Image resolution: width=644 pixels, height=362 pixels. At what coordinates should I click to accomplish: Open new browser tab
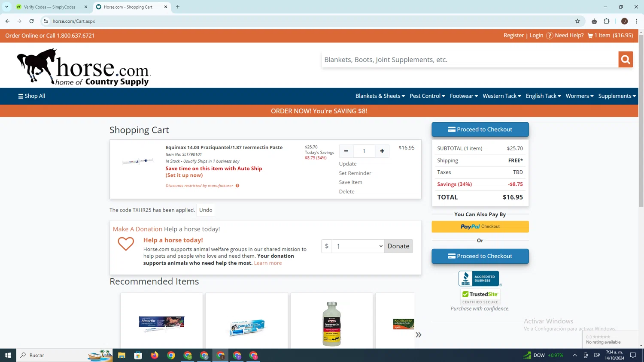pyautogui.click(x=178, y=7)
